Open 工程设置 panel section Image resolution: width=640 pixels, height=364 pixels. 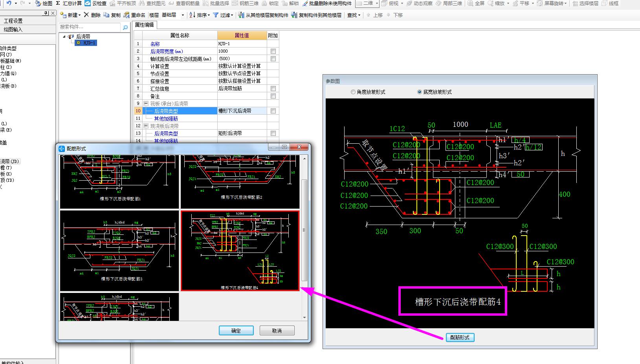(28, 21)
